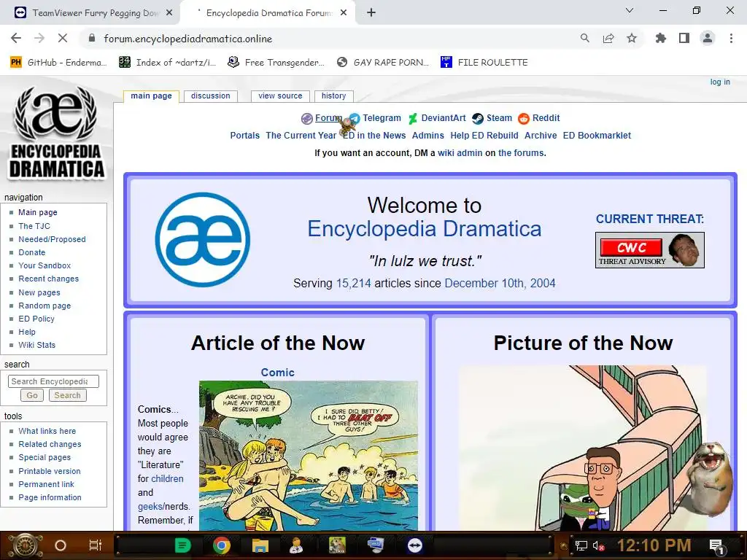
Task: Open FILE ROULETTE bookmark
Action: [x=484, y=63]
